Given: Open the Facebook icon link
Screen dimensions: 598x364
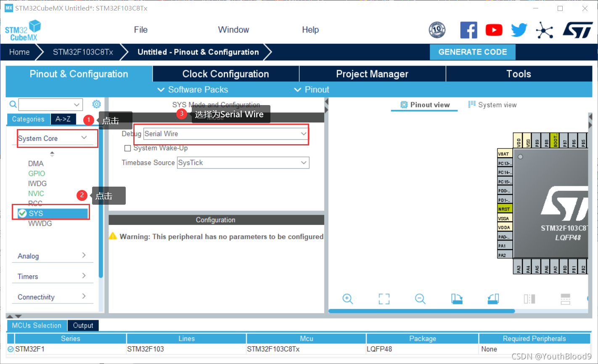Looking at the screenshot, I should point(468,30).
